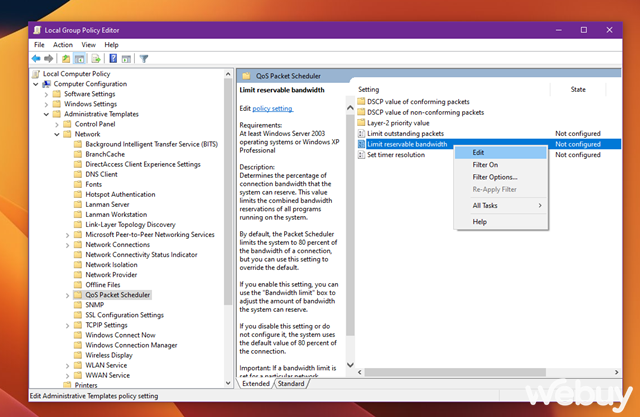Expand the Software Settings tree node
640x417 pixels.
(x=45, y=94)
